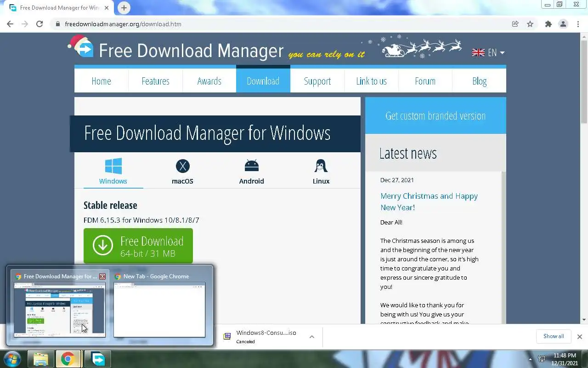Click the scrollbar down arrow
This screenshot has height=368, width=588.
(x=584, y=320)
